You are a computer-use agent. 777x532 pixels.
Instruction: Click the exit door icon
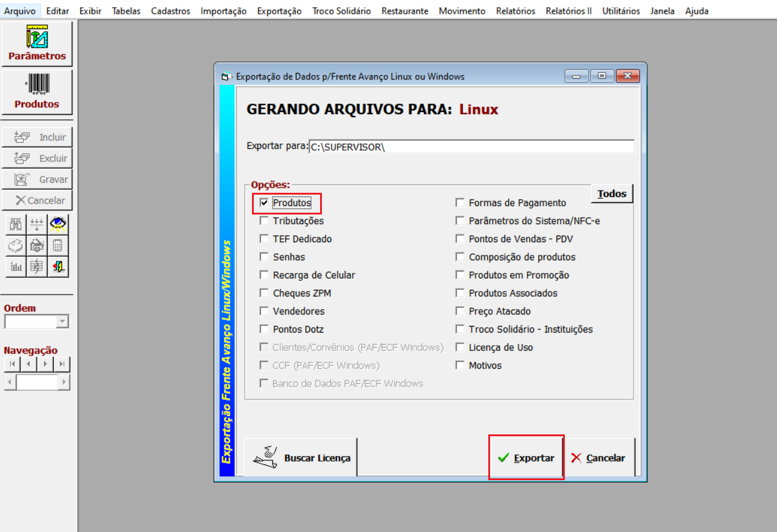tap(58, 266)
